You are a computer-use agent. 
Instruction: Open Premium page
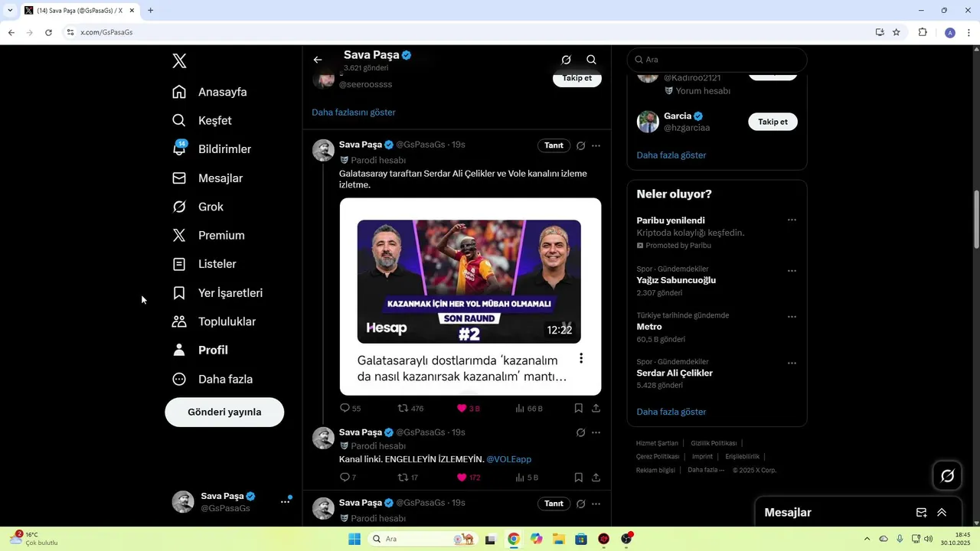[208, 236]
